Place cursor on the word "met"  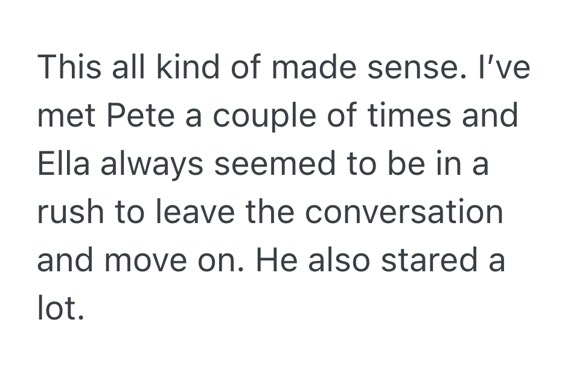pos(66,115)
